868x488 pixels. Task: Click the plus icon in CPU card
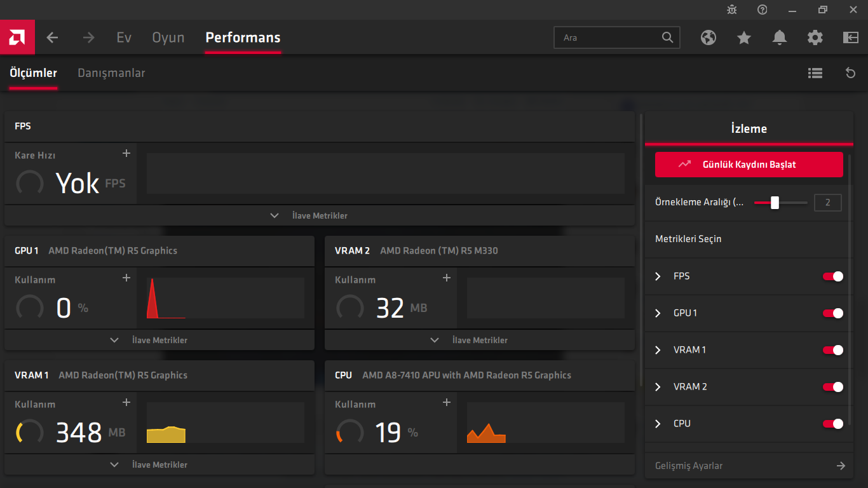point(447,402)
